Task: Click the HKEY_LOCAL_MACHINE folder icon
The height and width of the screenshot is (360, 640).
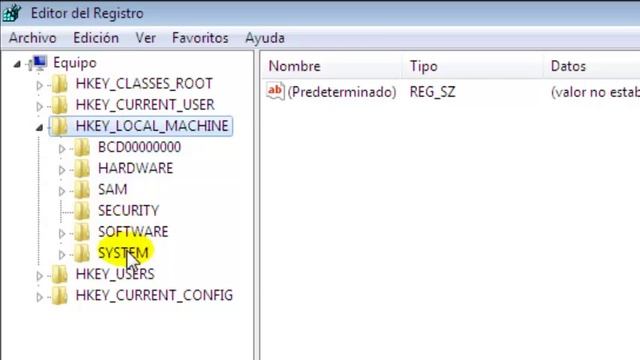Action: point(60,126)
